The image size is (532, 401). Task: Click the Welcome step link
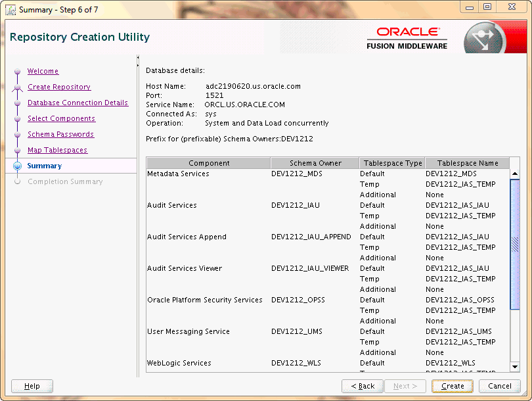[43, 71]
